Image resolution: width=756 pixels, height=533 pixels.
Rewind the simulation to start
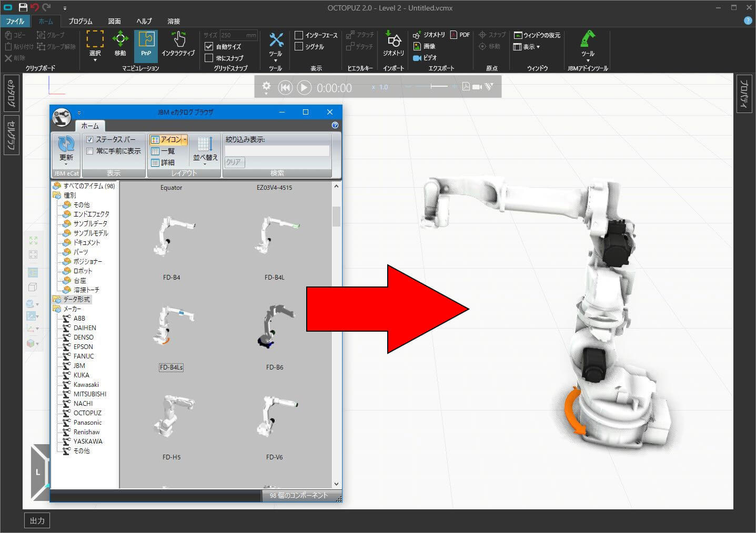(285, 87)
